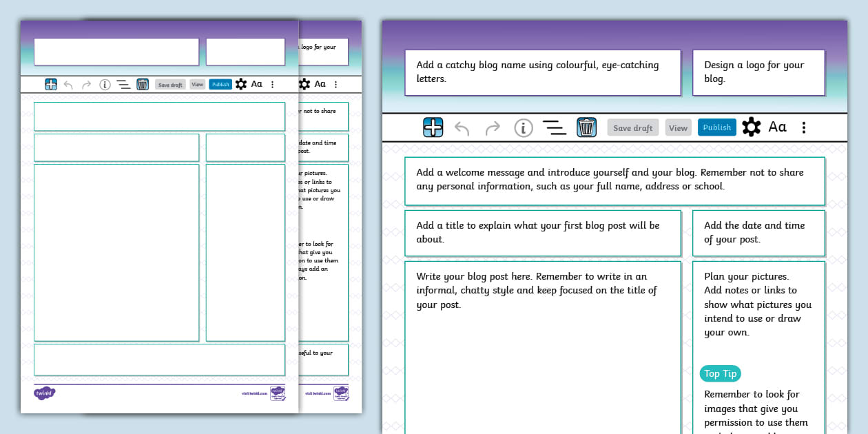The image size is (868, 434).
Task: Select the Aa text formatting icon
Action: (778, 127)
